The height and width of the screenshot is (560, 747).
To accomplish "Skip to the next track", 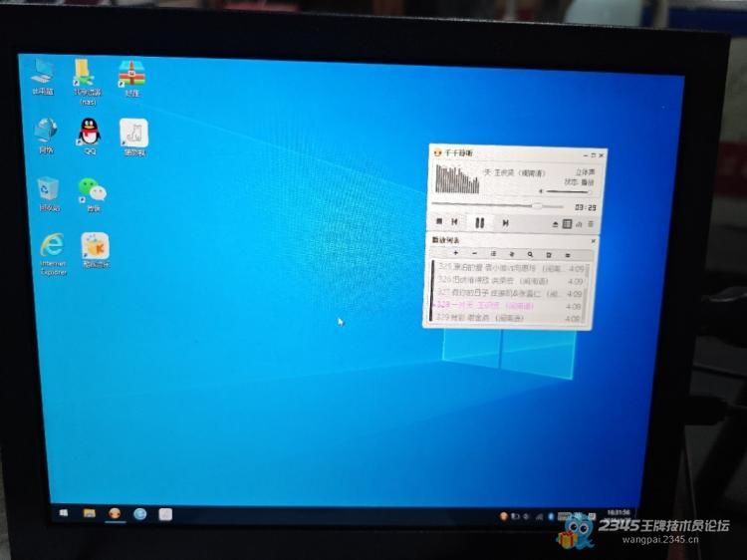I will [x=506, y=223].
